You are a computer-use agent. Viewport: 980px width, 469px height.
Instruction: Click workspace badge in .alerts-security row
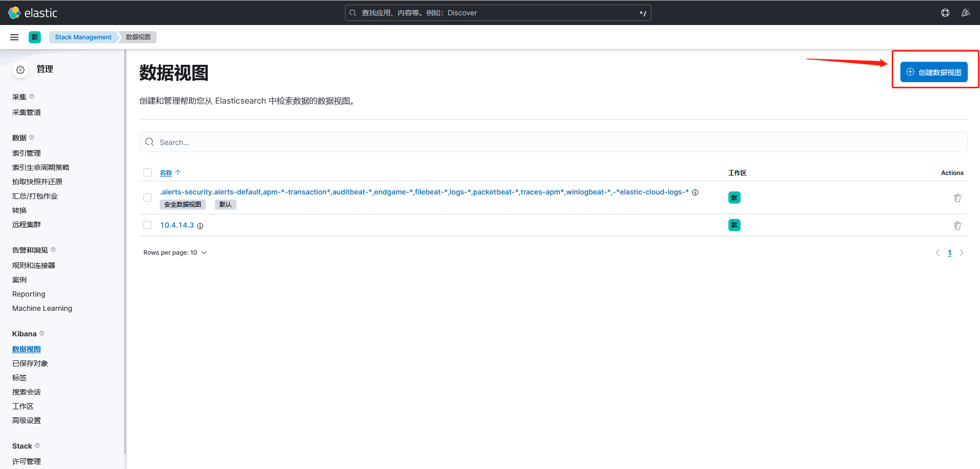(x=734, y=198)
